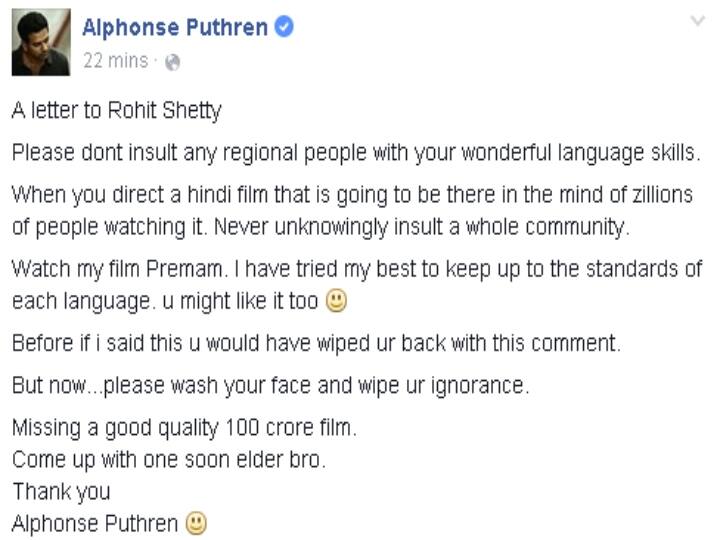
Task: Click the globe public privacy icon
Action: pyautogui.click(x=173, y=62)
